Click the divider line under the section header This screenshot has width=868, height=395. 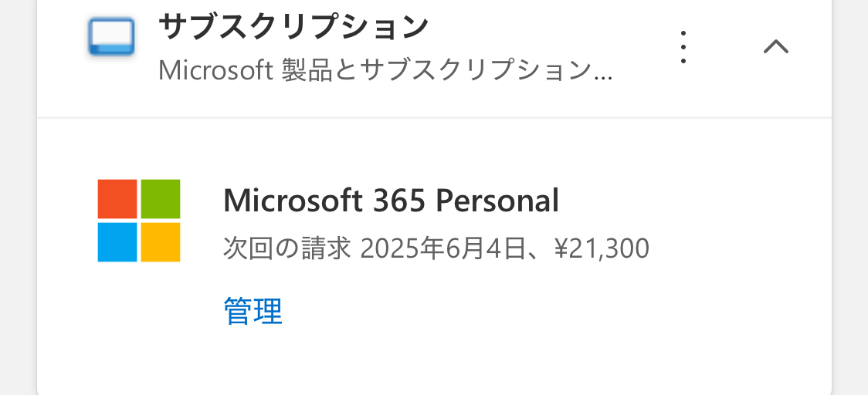coord(435,117)
